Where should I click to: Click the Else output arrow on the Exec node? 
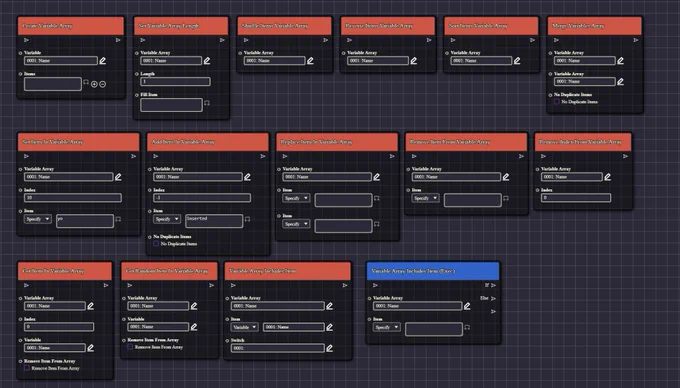pyautogui.click(x=493, y=298)
